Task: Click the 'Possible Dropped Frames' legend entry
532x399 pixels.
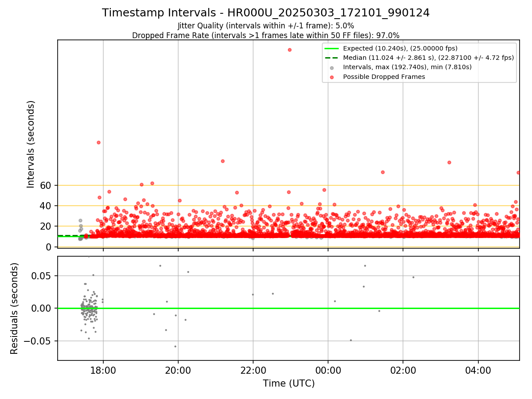Action: pyautogui.click(x=384, y=77)
